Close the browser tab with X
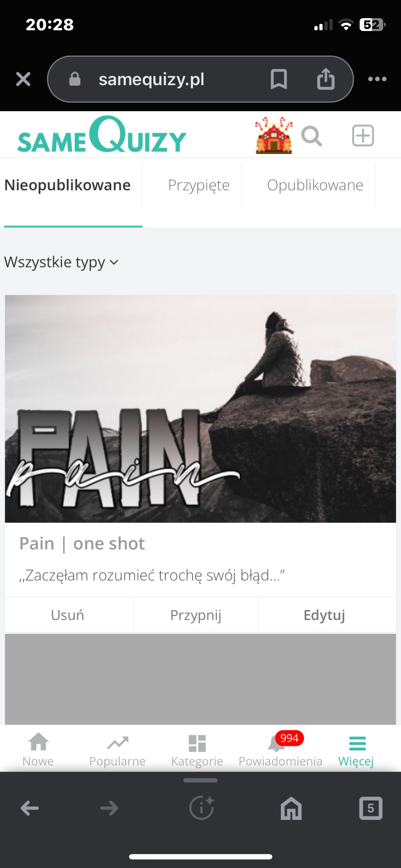The height and width of the screenshot is (868, 401). 23,79
